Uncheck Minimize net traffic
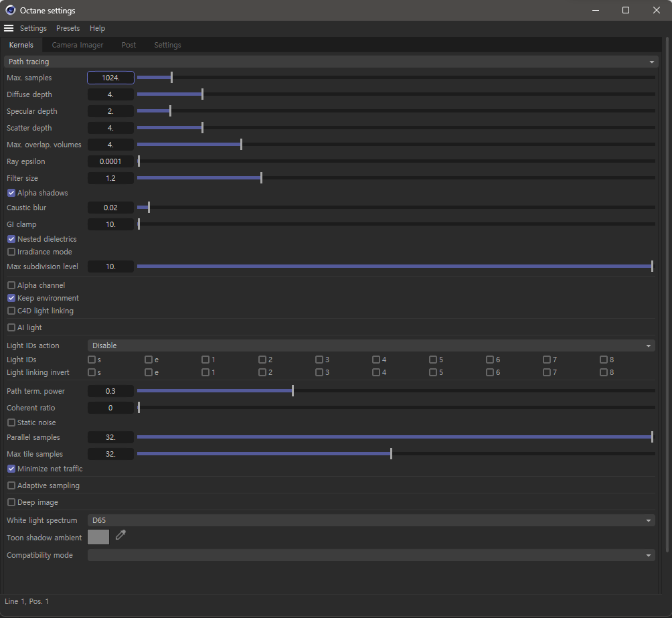The image size is (672, 618). [x=11, y=469]
